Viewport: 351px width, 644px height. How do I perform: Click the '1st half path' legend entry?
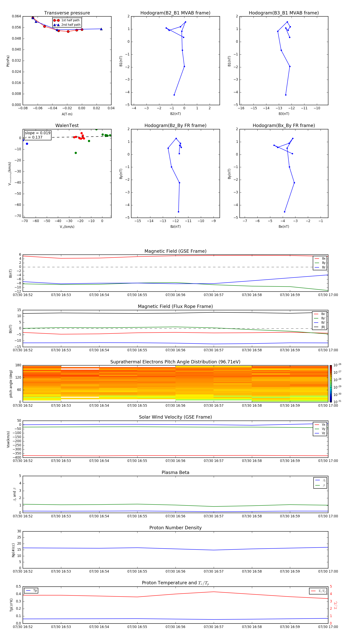coord(67,20)
